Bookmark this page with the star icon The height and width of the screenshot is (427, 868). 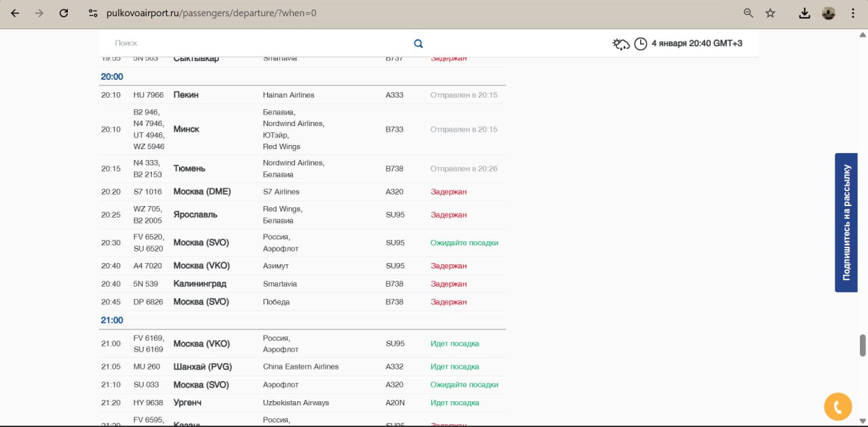tap(770, 13)
